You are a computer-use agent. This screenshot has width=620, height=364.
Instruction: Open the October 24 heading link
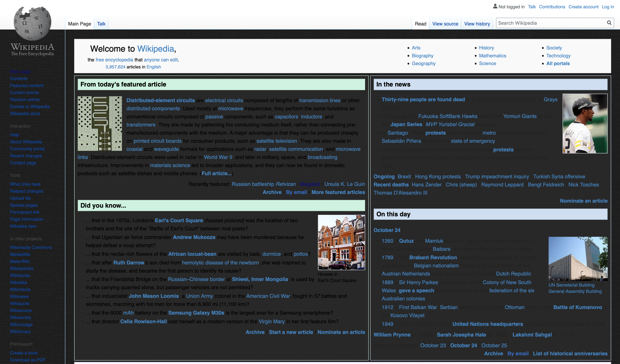click(x=387, y=230)
